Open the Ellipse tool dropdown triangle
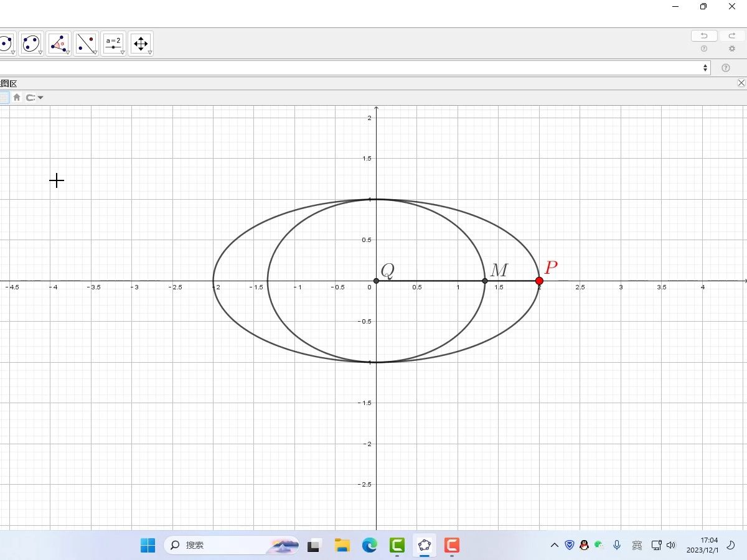 40,53
